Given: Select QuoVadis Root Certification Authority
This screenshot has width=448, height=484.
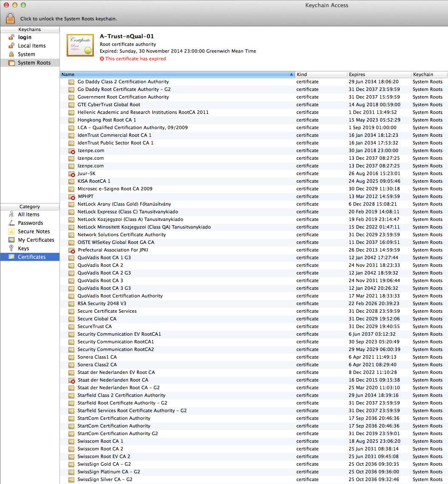Looking at the screenshot, I should click(254, 296).
